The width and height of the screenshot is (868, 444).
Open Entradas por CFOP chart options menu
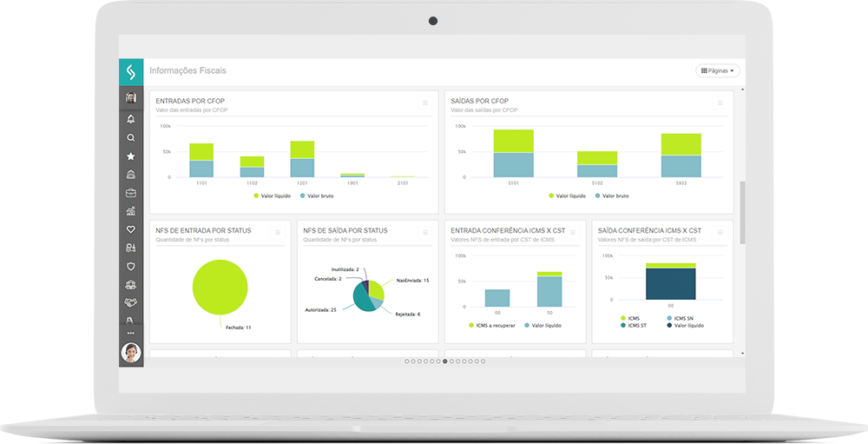point(425,103)
